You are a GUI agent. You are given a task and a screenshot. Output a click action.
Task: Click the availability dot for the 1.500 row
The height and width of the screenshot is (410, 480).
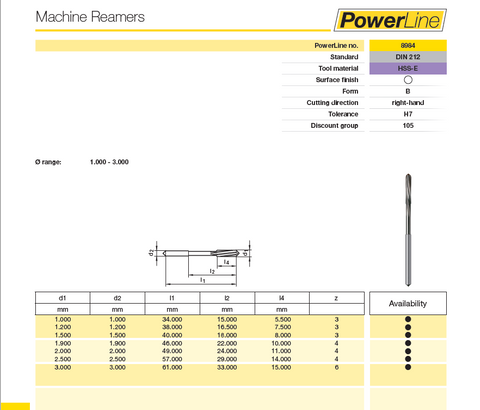pyautogui.click(x=408, y=335)
